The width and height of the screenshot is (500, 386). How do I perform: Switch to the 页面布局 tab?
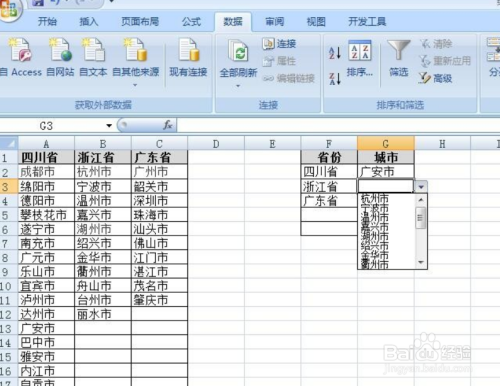point(140,22)
